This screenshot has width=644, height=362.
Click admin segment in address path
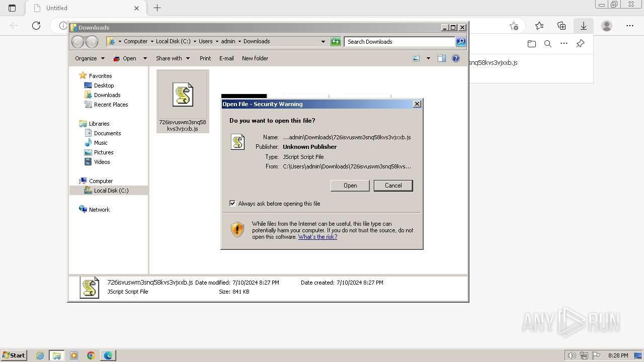[228, 42]
